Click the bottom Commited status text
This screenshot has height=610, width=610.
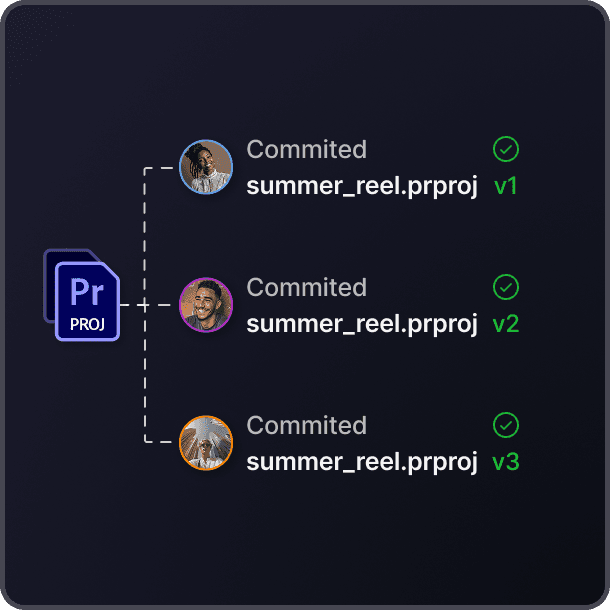(x=306, y=426)
